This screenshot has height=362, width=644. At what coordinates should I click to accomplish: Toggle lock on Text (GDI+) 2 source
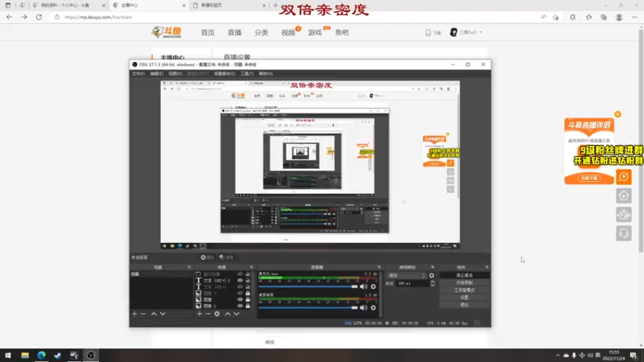tap(248, 280)
